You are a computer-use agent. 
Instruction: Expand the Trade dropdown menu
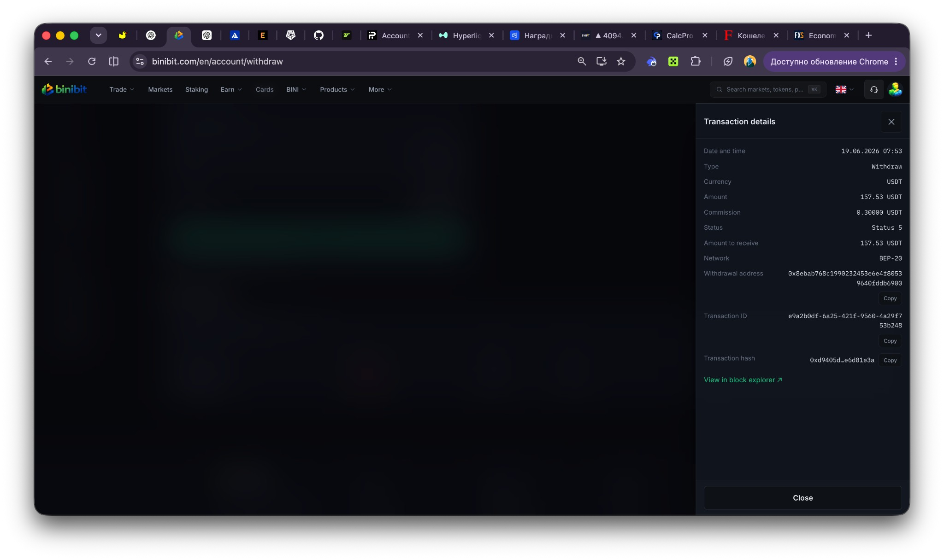pyautogui.click(x=122, y=89)
